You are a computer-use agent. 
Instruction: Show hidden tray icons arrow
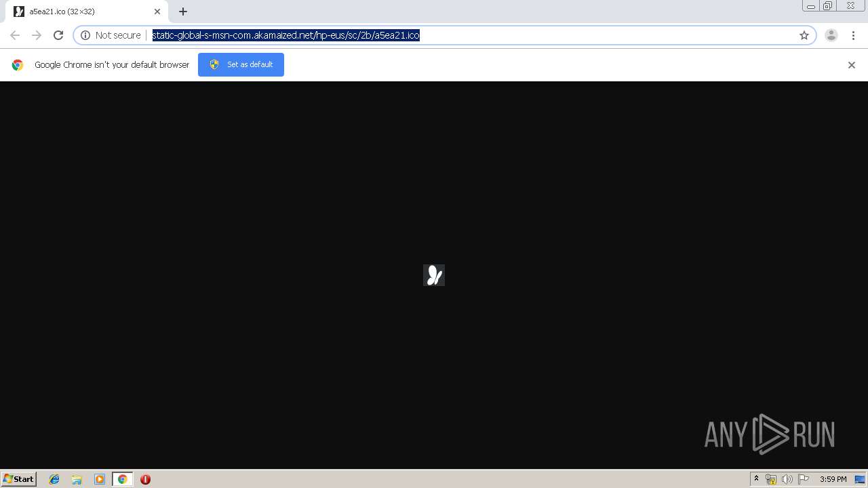coord(756,479)
